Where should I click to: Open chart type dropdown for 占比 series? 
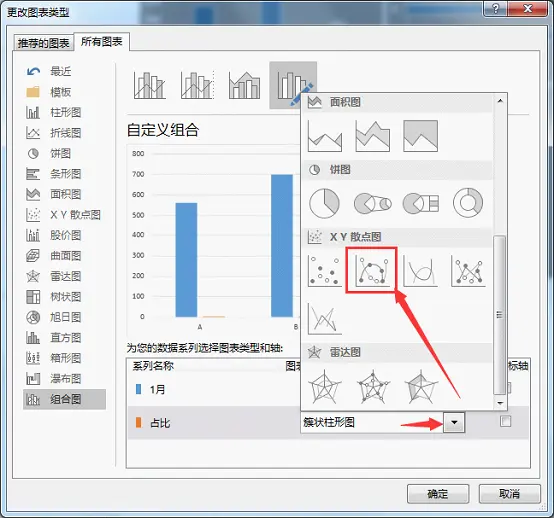[454, 422]
